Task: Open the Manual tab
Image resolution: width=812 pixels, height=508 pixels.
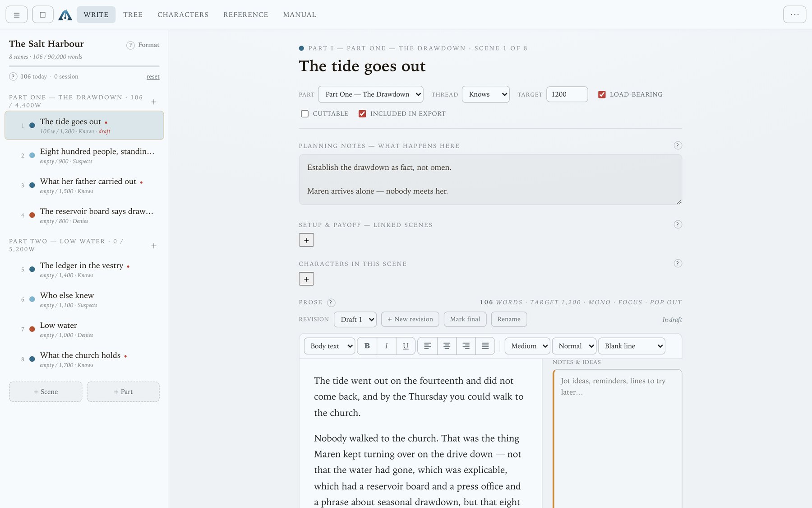Action: (300, 14)
